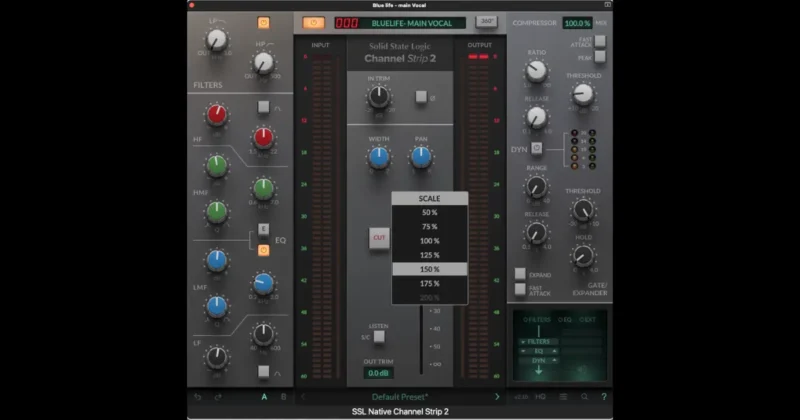Click the green HMF gain knob
The height and width of the screenshot is (420, 800).
click(216, 165)
